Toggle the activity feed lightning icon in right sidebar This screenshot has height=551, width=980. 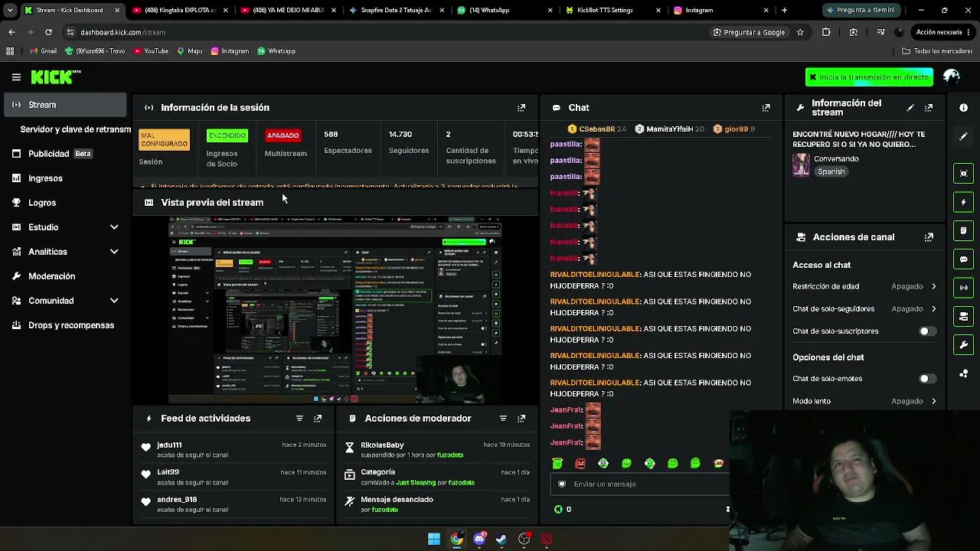click(x=963, y=202)
